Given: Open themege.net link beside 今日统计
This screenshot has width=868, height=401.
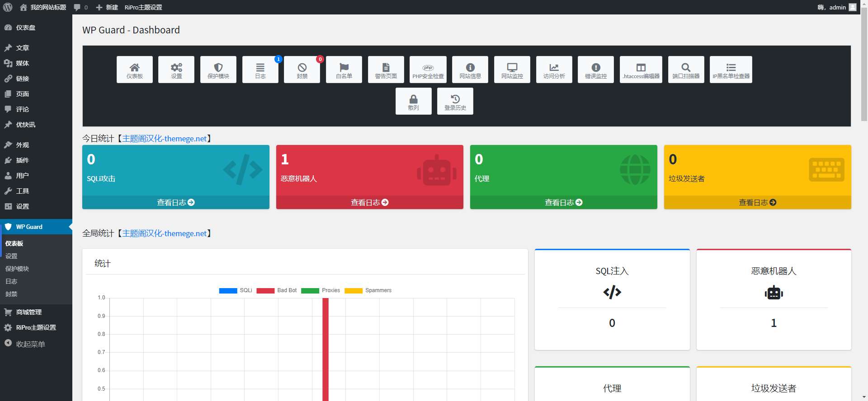Looking at the screenshot, I should (x=165, y=139).
